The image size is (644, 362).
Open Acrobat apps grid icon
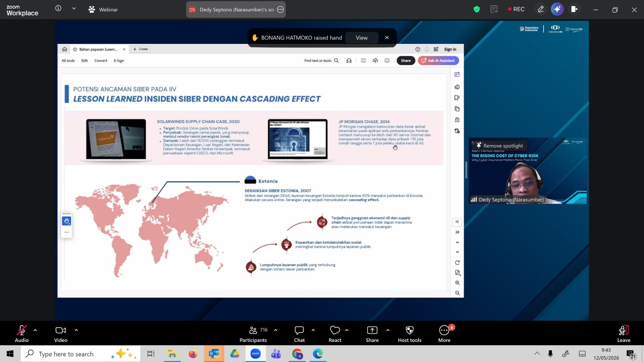pyautogui.click(x=436, y=49)
